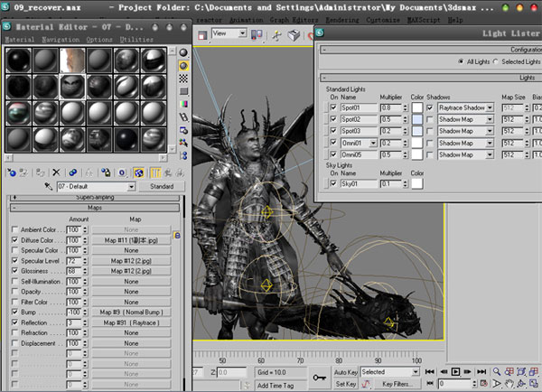Viewport: 542px width, 392px height.
Task: Click the large key Set Keys icon
Action: 319,377
